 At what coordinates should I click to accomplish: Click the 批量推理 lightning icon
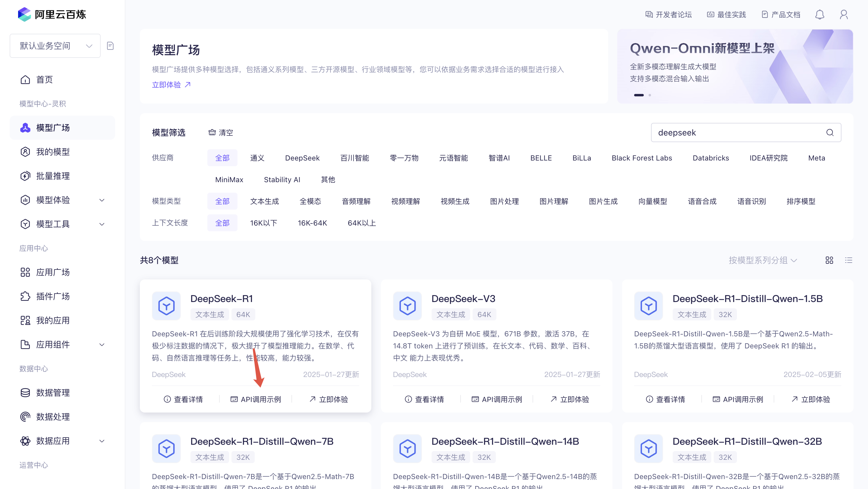tap(25, 176)
